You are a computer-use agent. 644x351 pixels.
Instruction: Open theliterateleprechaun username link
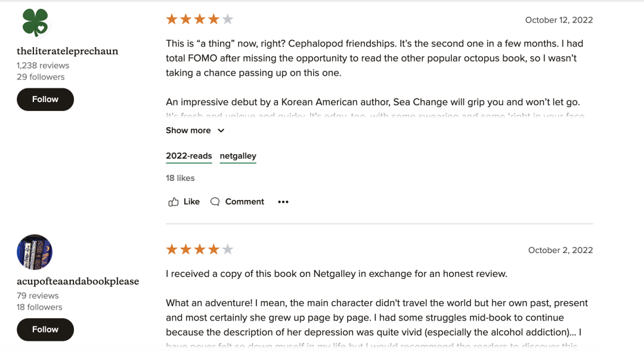pos(67,51)
